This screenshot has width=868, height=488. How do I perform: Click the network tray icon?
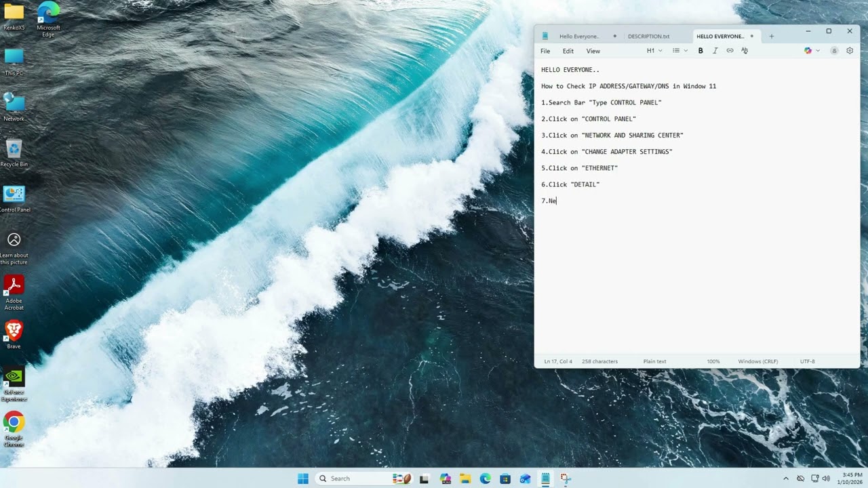tap(814, 479)
